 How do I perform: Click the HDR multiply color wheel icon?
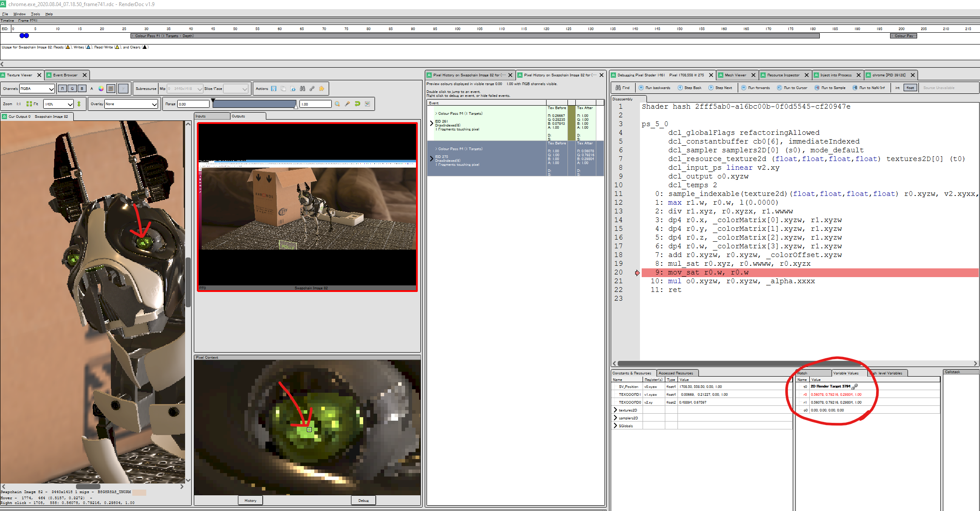[101, 89]
